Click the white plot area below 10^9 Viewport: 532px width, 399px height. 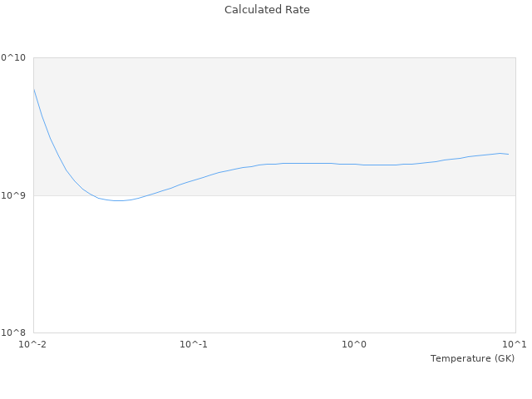[274, 266]
